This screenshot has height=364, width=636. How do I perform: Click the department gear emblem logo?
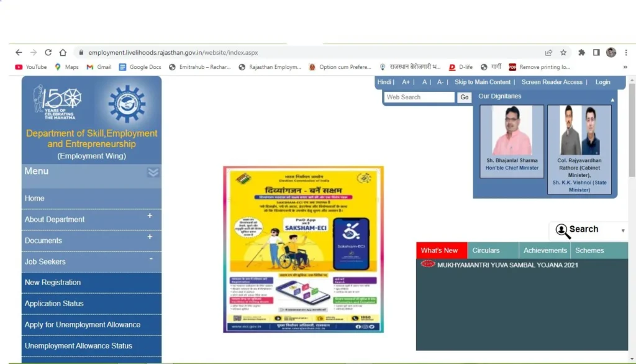[x=127, y=104]
